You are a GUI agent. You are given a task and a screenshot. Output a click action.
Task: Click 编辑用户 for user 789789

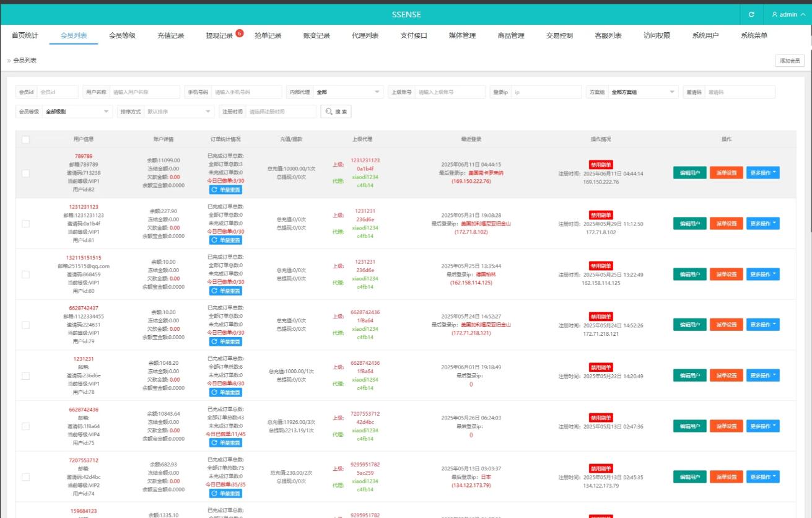pos(689,173)
